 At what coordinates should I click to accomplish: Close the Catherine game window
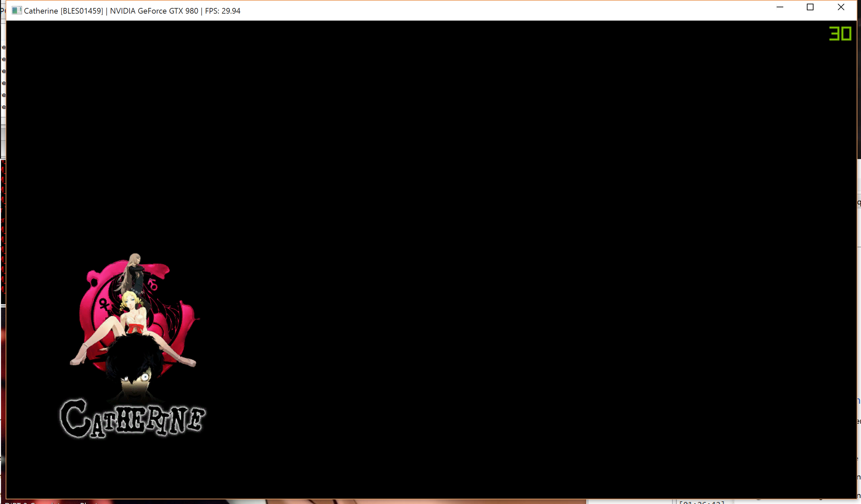841,7
